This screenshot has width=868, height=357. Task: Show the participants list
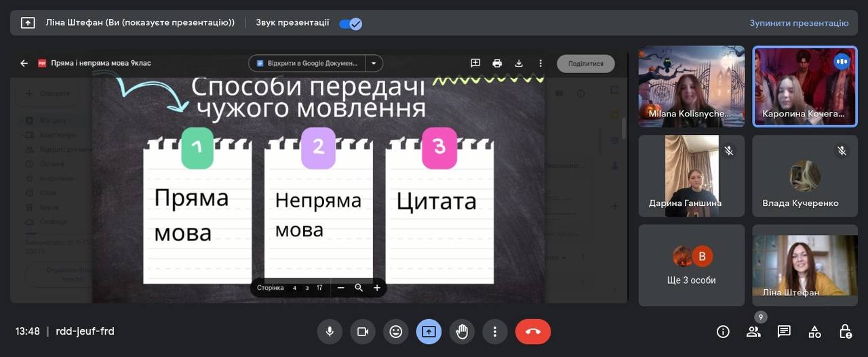click(x=753, y=331)
